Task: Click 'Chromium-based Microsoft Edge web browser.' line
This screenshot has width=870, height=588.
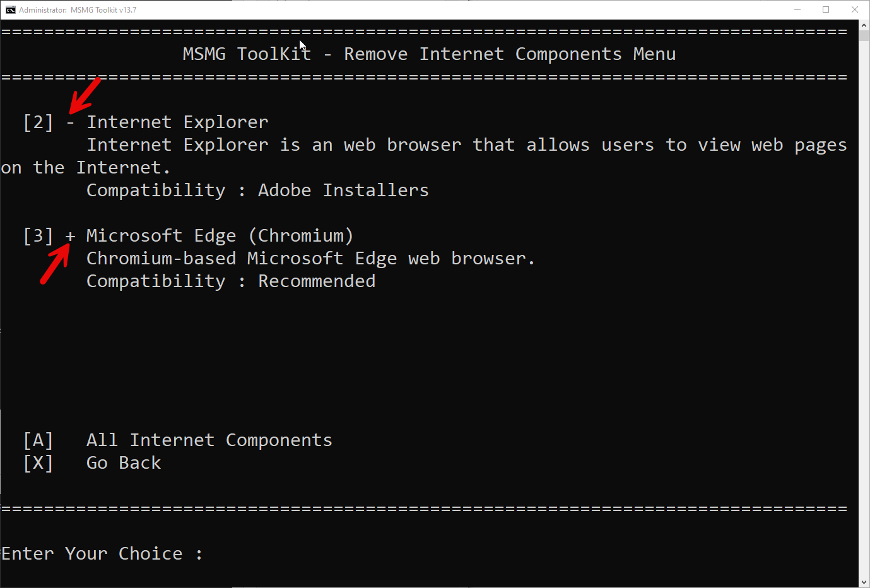Action: [310, 259]
